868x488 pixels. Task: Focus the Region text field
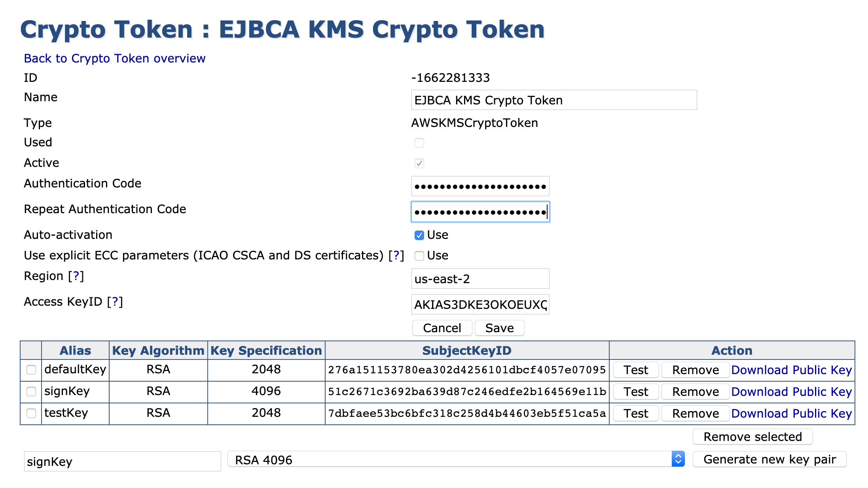480,279
